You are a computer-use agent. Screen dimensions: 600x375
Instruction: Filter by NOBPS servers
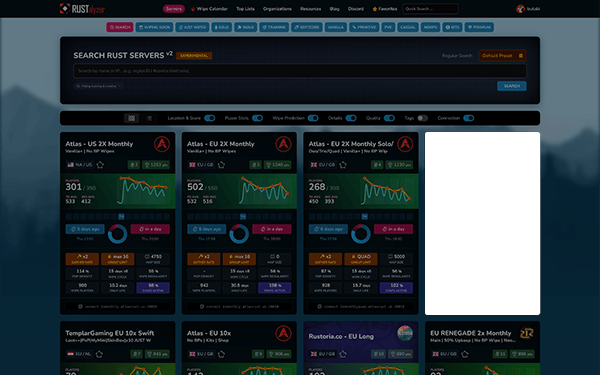pyautogui.click(x=430, y=27)
